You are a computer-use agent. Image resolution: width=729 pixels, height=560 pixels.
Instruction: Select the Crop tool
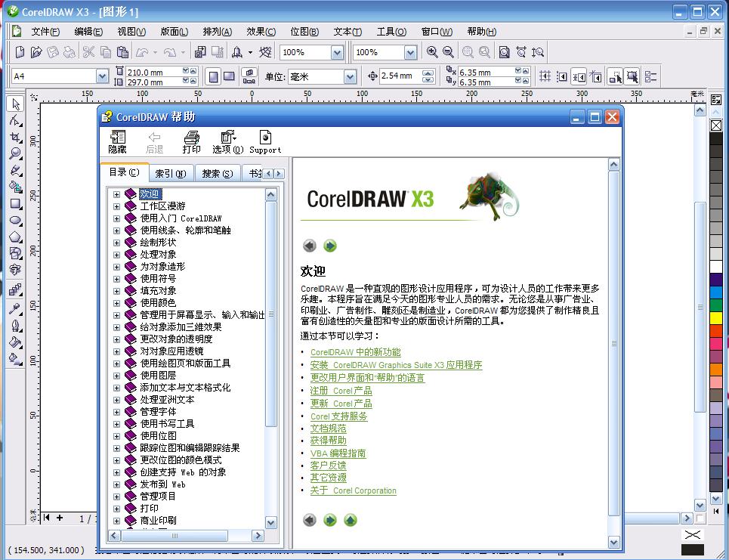(15, 138)
